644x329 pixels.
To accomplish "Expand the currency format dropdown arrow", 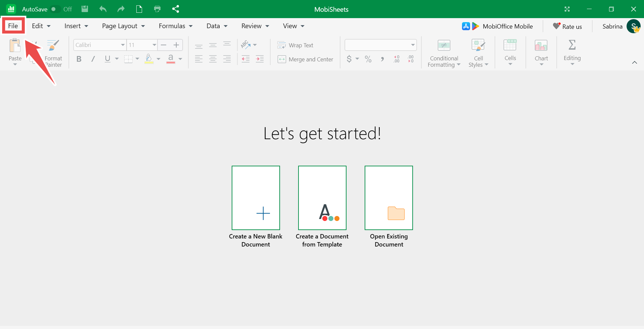I will (357, 59).
